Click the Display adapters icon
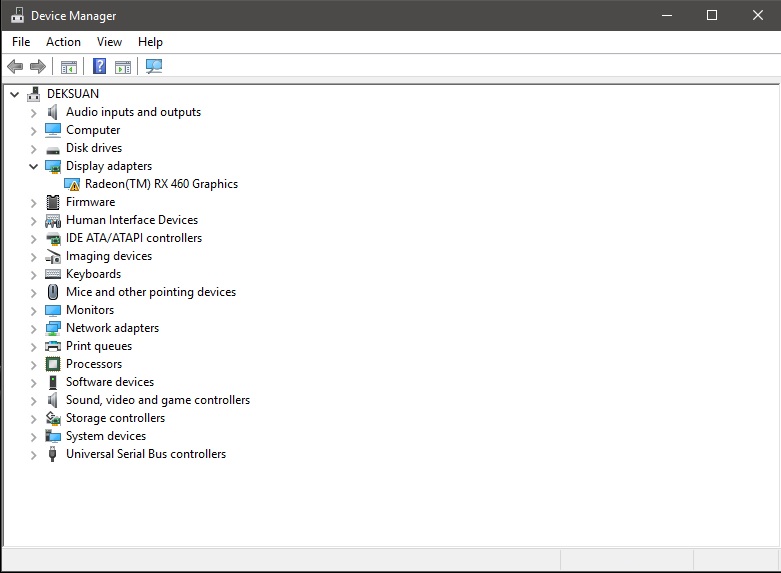 [x=53, y=166]
